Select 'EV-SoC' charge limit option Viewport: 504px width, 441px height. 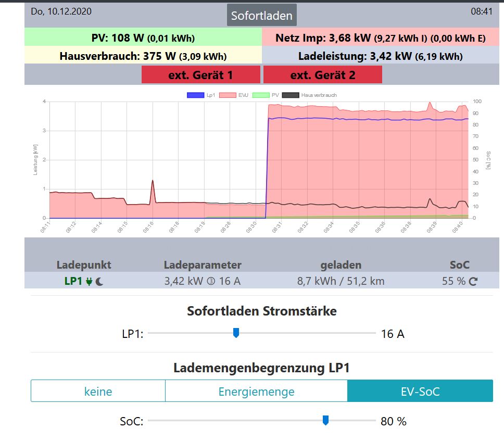click(x=420, y=391)
